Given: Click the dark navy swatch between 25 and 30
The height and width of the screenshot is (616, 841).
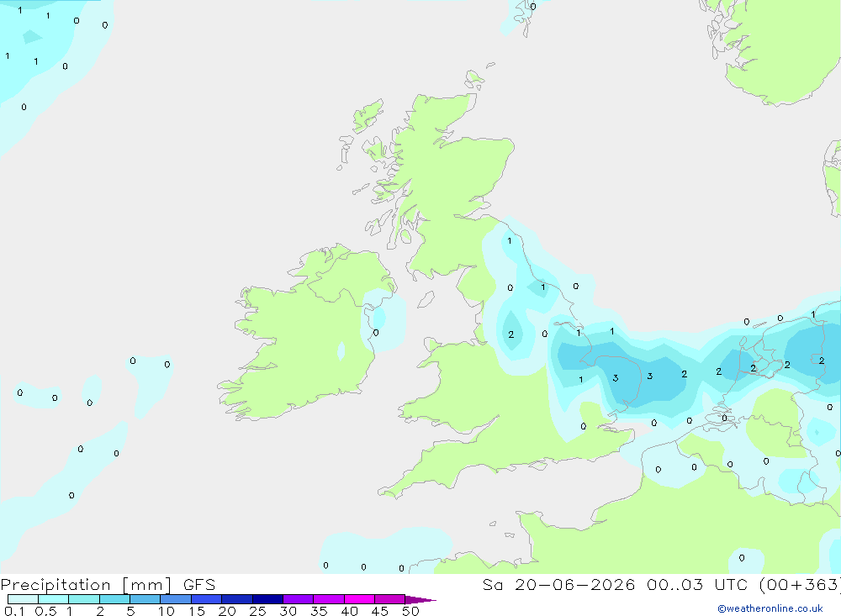Looking at the screenshot, I should (267, 599).
